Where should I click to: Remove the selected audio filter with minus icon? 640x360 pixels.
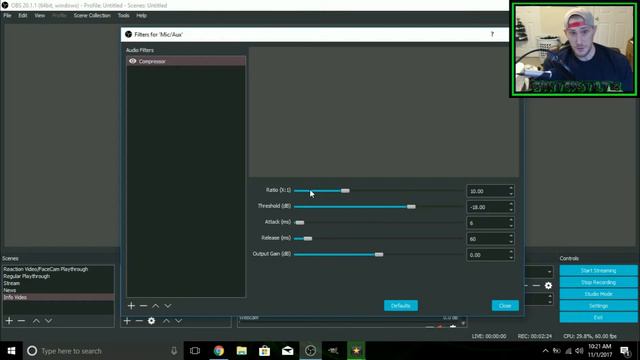(143, 306)
